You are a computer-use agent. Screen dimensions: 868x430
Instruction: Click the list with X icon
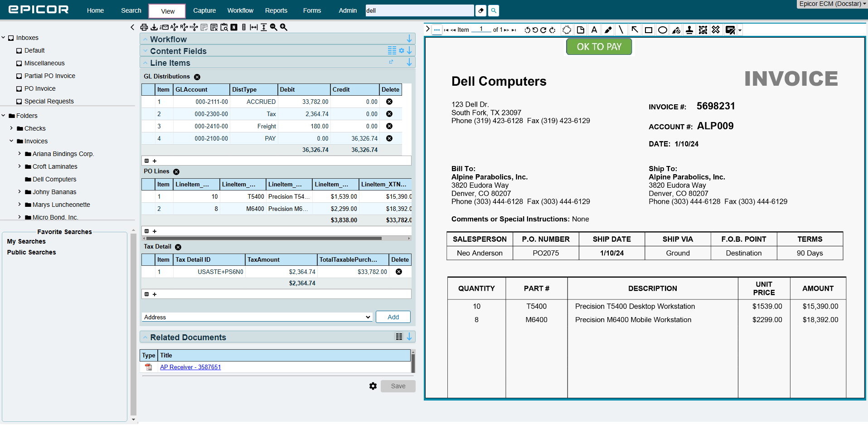coord(214,27)
